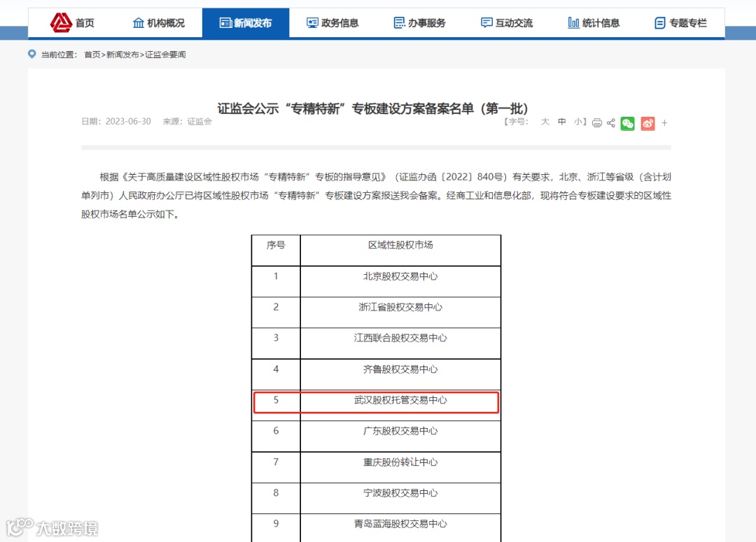Click the share icon next to printer
The width and height of the screenshot is (756, 542).
point(611,123)
